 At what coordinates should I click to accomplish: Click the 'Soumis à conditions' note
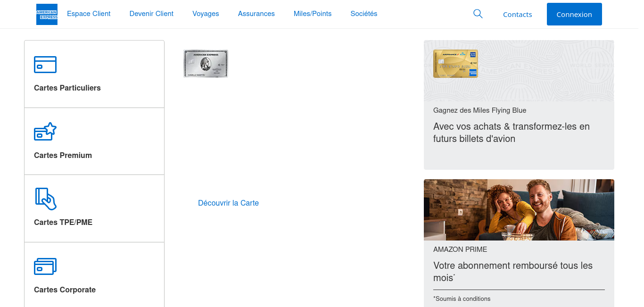[x=462, y=299]
